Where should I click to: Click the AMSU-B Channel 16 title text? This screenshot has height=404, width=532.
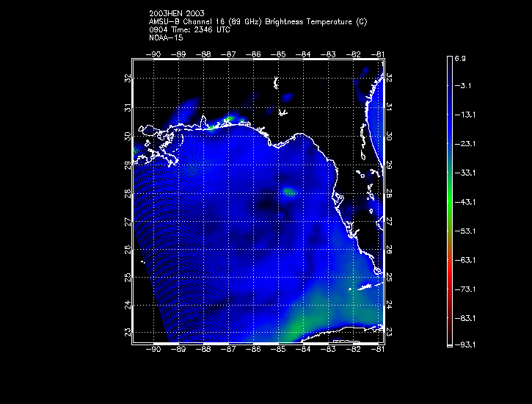coord(258,22)
